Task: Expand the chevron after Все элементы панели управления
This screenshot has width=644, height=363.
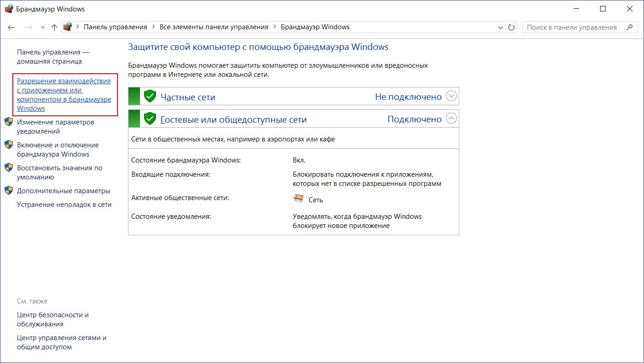Action: pyautogui.click(x=275, y=27)
